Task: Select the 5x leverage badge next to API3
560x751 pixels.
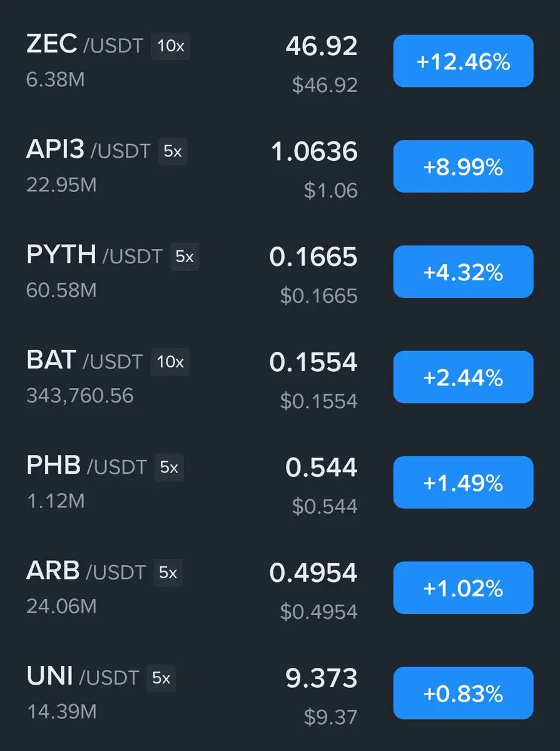Action: pyautogui.click(x=173, y=151)
